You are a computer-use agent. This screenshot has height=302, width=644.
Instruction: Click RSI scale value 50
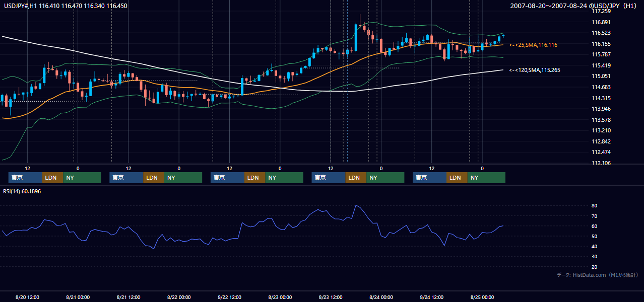(x=595, y=236)
